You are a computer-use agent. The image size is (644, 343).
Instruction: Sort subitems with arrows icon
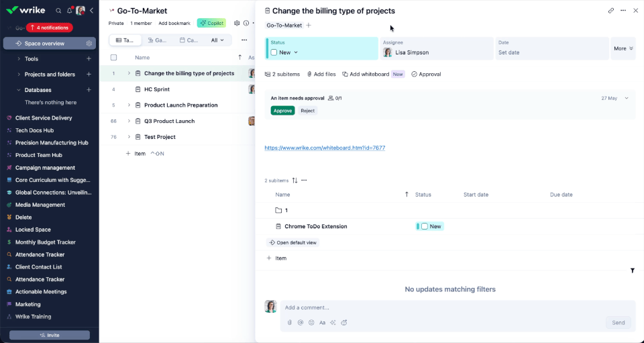pos(294,181)
